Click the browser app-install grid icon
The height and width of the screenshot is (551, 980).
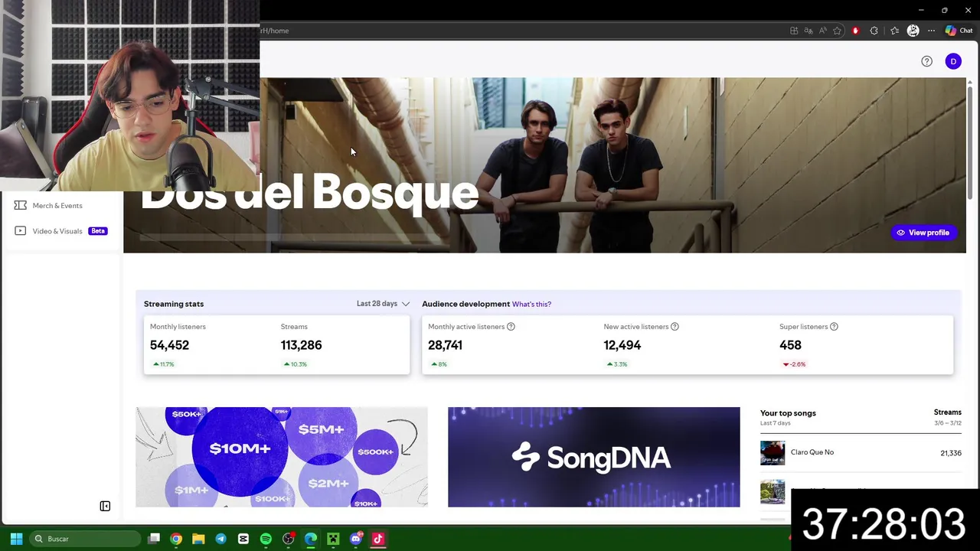click(x=794, y=31)
